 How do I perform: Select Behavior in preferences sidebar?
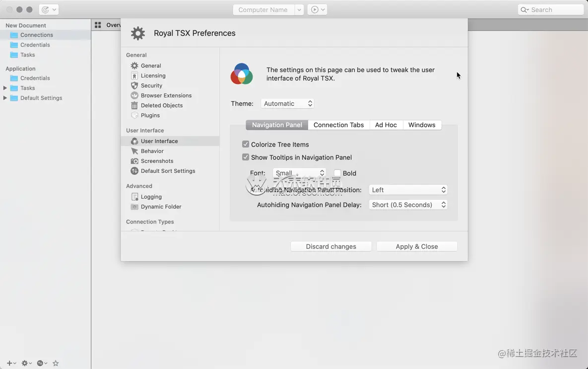[x=170, y=151]
